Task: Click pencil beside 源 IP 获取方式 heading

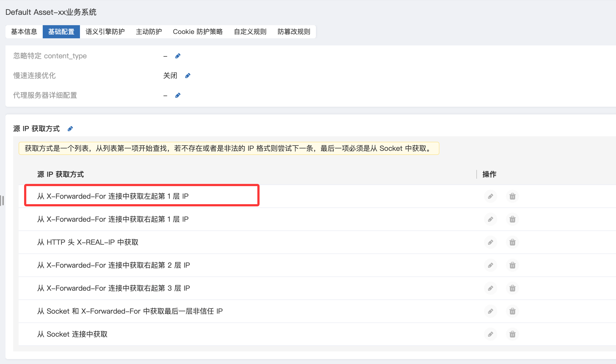Action: (70, 129)
